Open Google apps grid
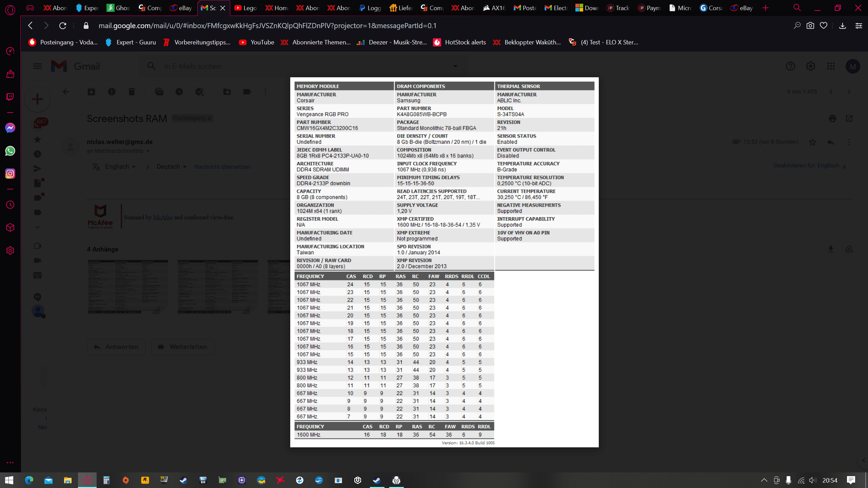Viewport: 868px width, 488px height. [831, 66]
